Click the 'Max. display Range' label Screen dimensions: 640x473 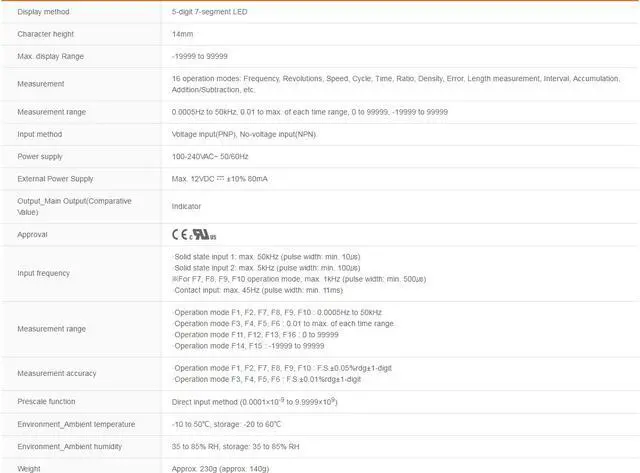[x=50, y=56]
